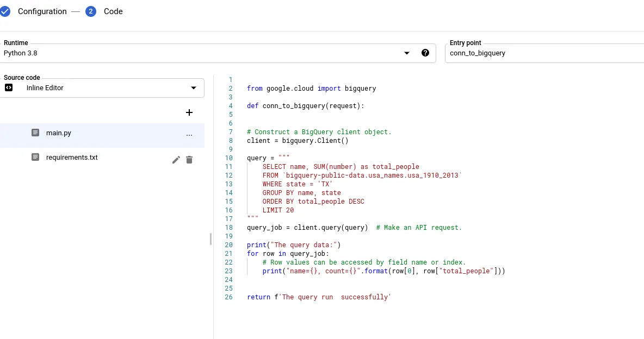The width and height of the screenshot is (644, 339).
Task: Open the more options menu for main.py
Action: pyautogui.click(x=189, y=135)
